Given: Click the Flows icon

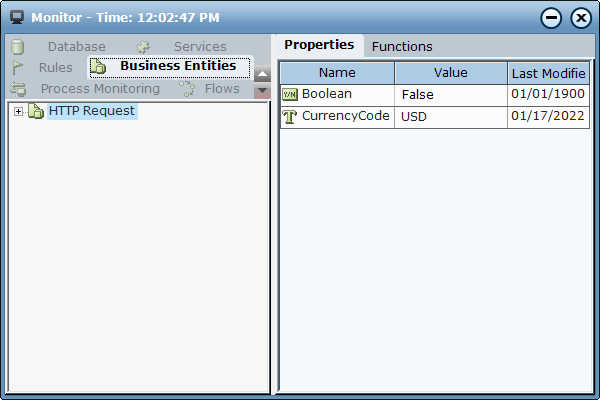Looking at the screenshot, I should tap(187, 89).
